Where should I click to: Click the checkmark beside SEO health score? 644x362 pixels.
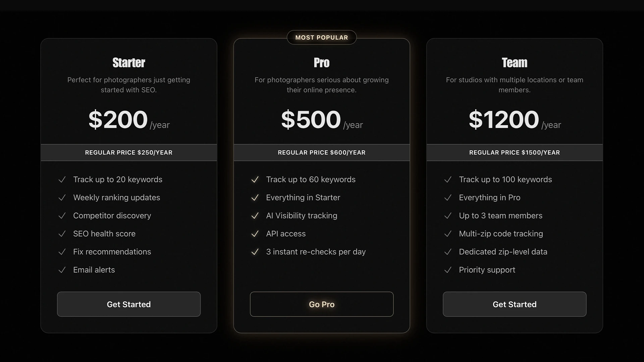pyautogui.click(x=62, y=234)
